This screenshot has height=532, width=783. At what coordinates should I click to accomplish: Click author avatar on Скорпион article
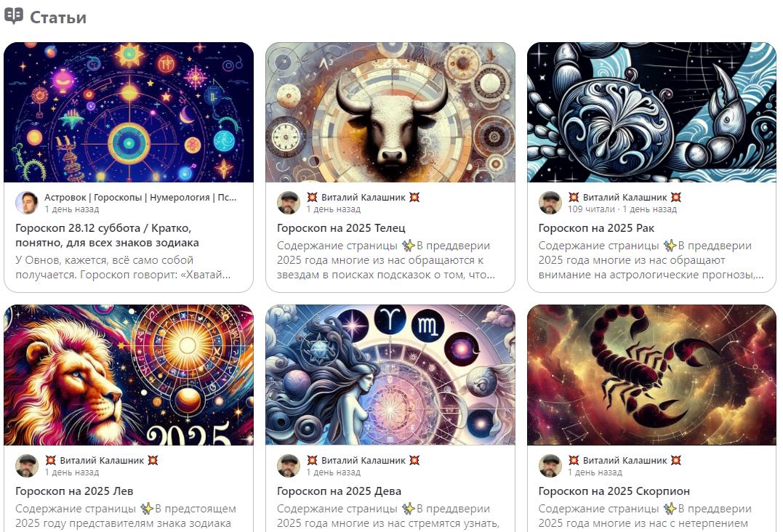550,466
